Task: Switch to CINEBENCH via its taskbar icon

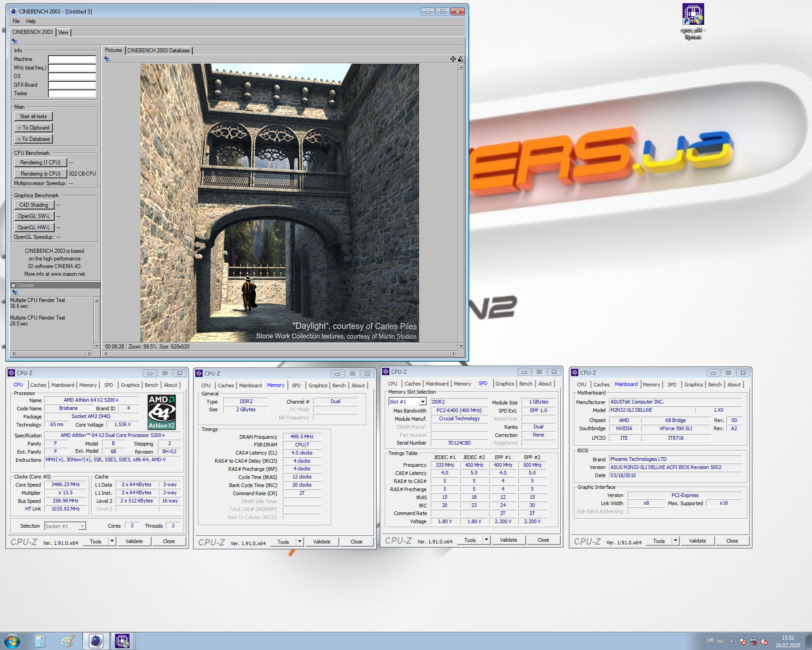Action: (96, 641)
